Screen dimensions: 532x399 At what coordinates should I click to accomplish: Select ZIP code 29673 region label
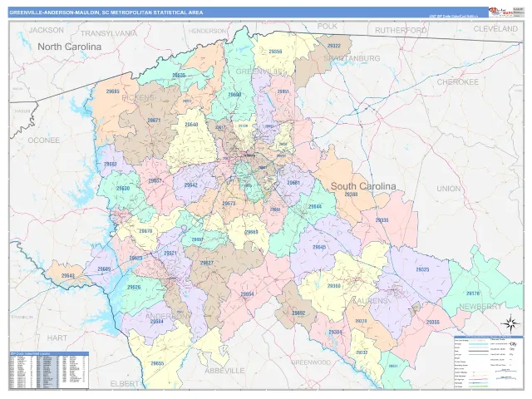point(229,204)
